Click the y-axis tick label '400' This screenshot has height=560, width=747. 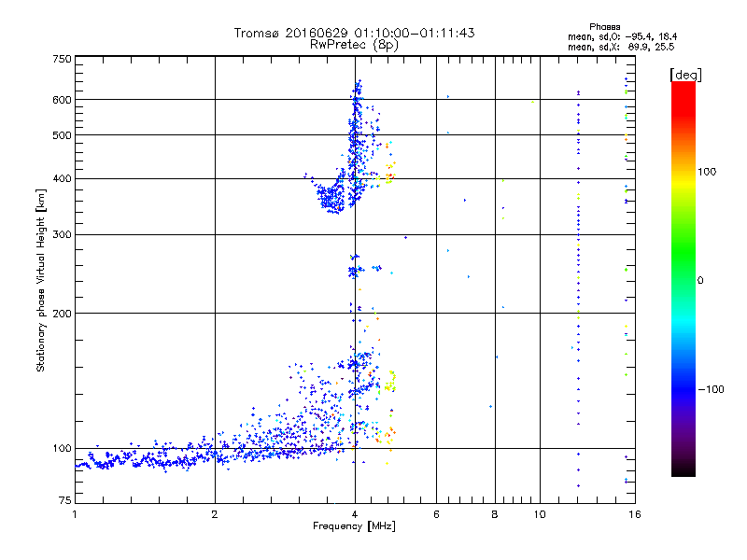pos(62,179)
